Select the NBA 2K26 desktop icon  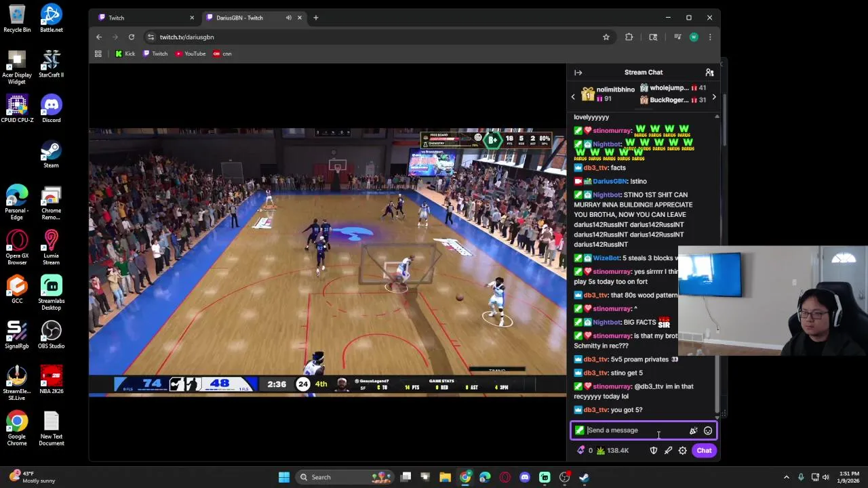[52, 380]
